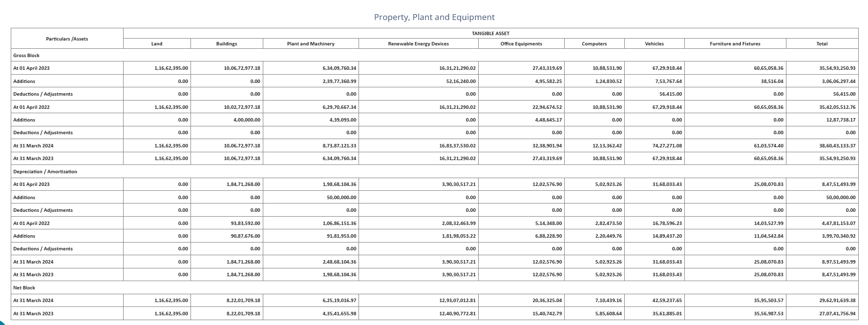The width and height of the screenshot is (868, 325).
Task: Click the Net Block section row label
Action: tap(24, 288)
